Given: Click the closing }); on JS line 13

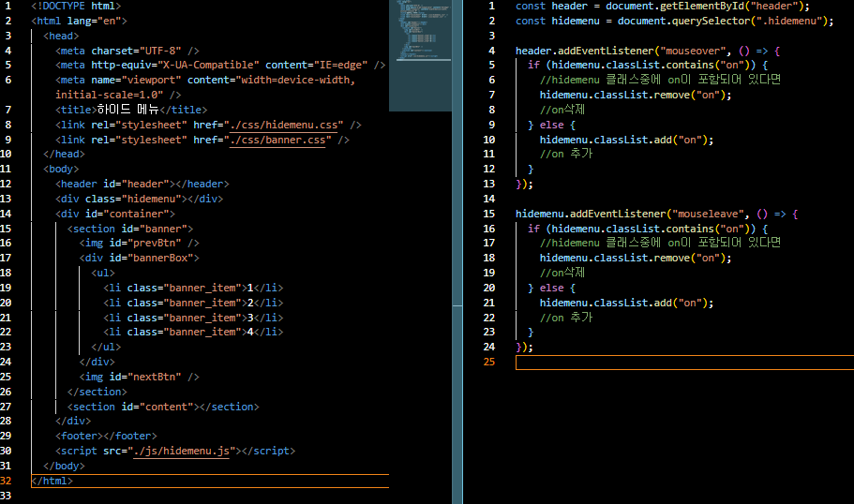Looking at the screenshot, I should [524, 184].
